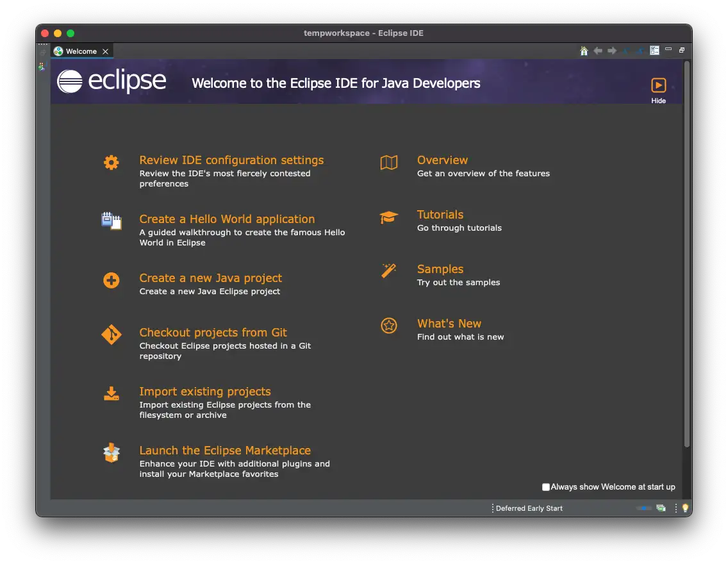The image size is (728, 564).
Task: Select the Welcome tab
Action: pyautogui.click(x=81, y=51)
